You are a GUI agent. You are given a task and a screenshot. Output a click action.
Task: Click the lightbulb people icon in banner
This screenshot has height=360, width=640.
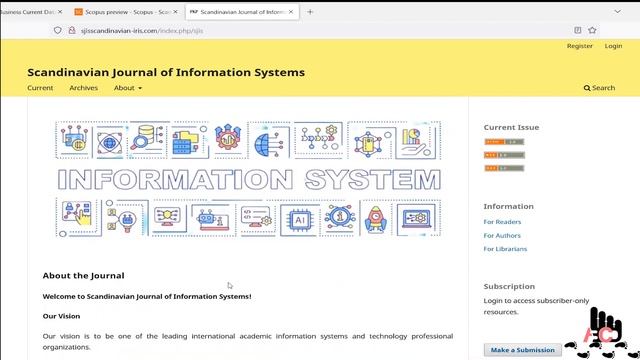(122, 220)
